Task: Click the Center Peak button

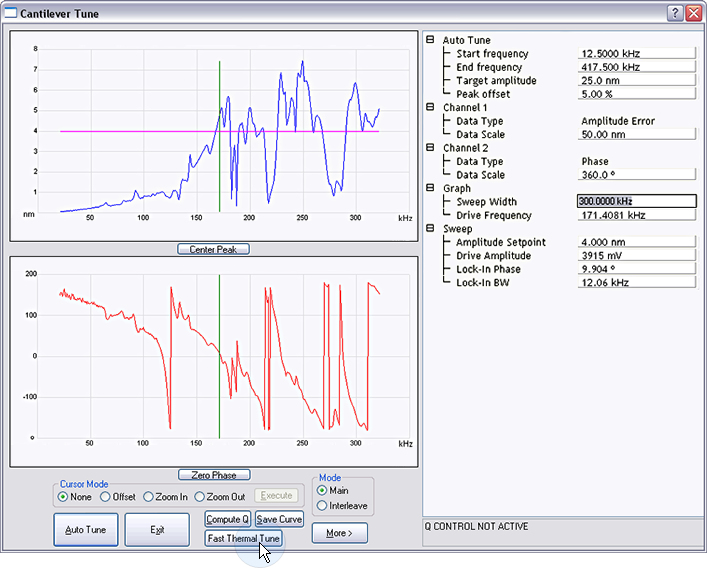Action: (x=213, y=249)
